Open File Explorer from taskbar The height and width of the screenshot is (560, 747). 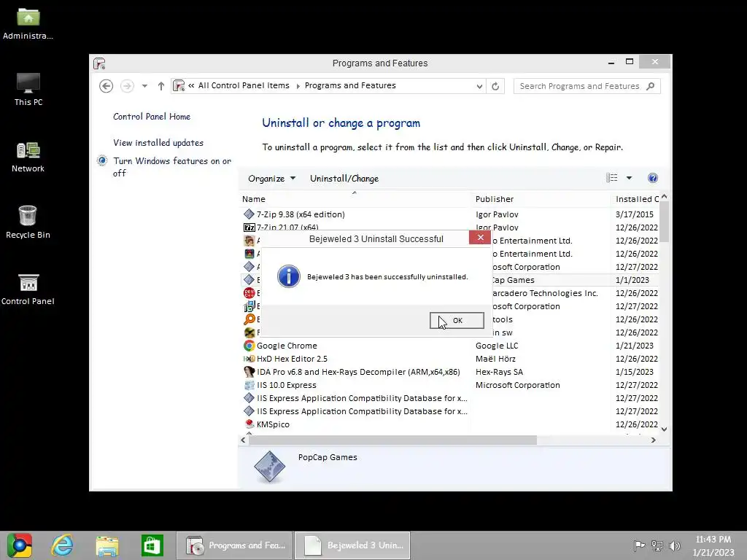[107, 545]
